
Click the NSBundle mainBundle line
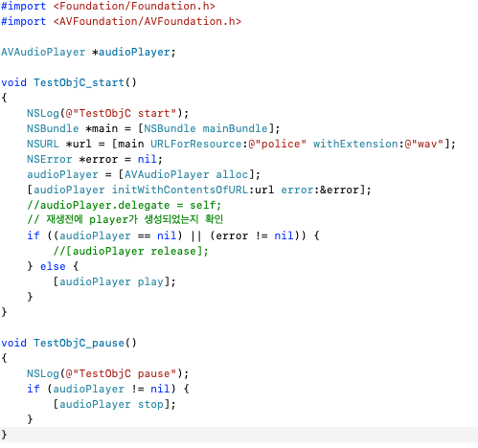tap(153, 128)
